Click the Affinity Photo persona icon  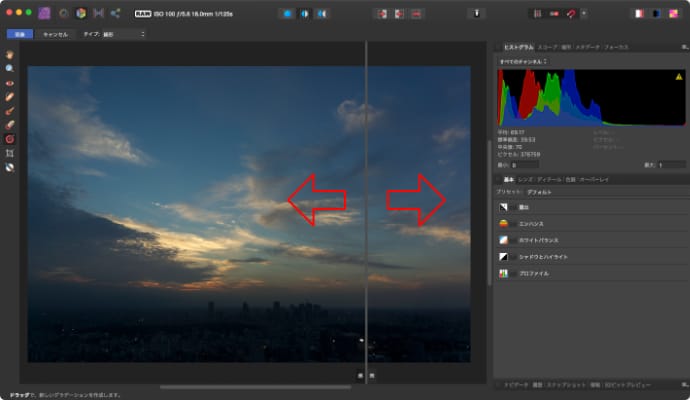click(44, 14)
